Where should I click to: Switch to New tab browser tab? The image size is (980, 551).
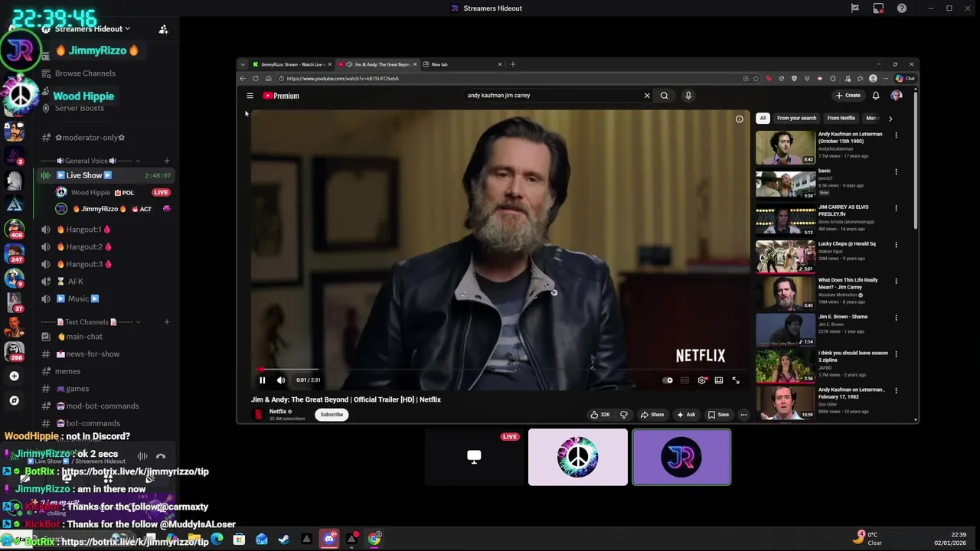[x=462, y=64]
